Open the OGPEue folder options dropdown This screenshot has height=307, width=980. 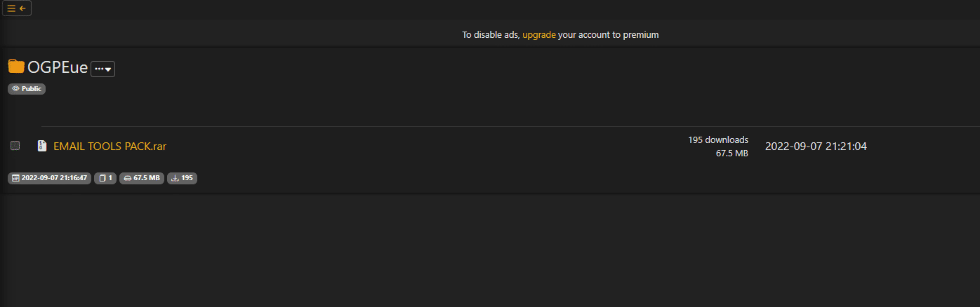[103, 69]
